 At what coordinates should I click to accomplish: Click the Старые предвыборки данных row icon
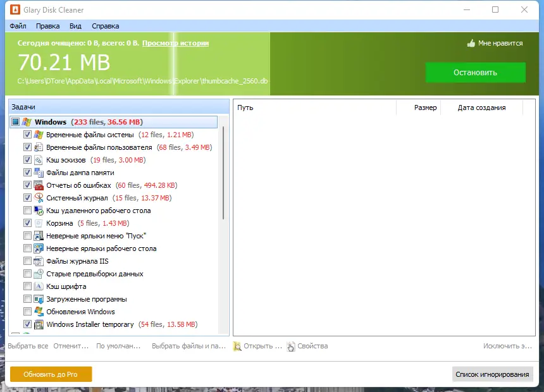point(39,274)
